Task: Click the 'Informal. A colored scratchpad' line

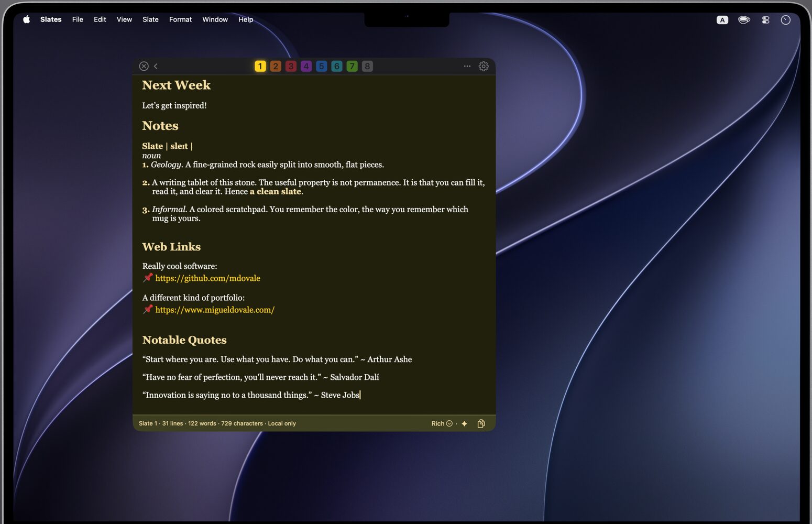Action: click(305, 214)
